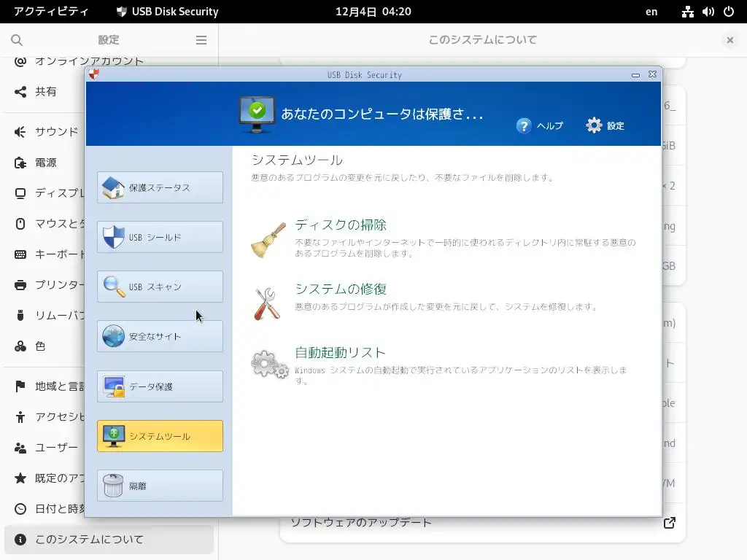Click the gears autostart list icon
Viewport: 747px width, 560px height.
pos(270,365)
